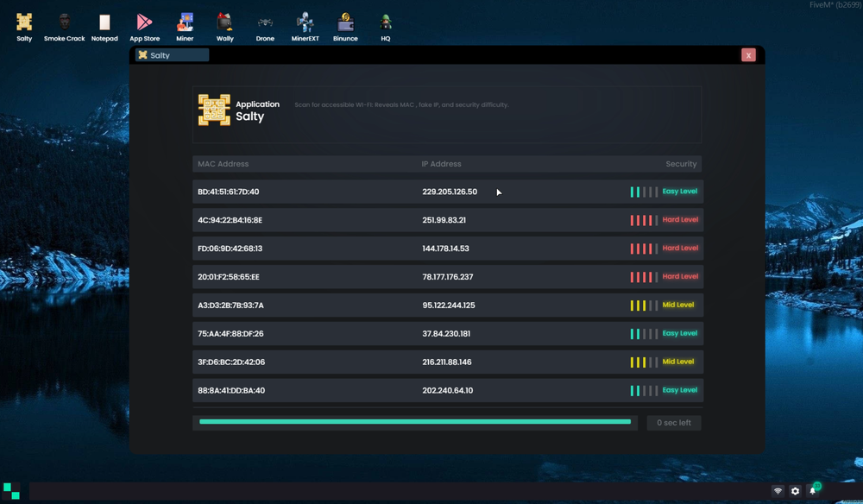
Task: Launch the Miner app
Action: click(185, 26)
